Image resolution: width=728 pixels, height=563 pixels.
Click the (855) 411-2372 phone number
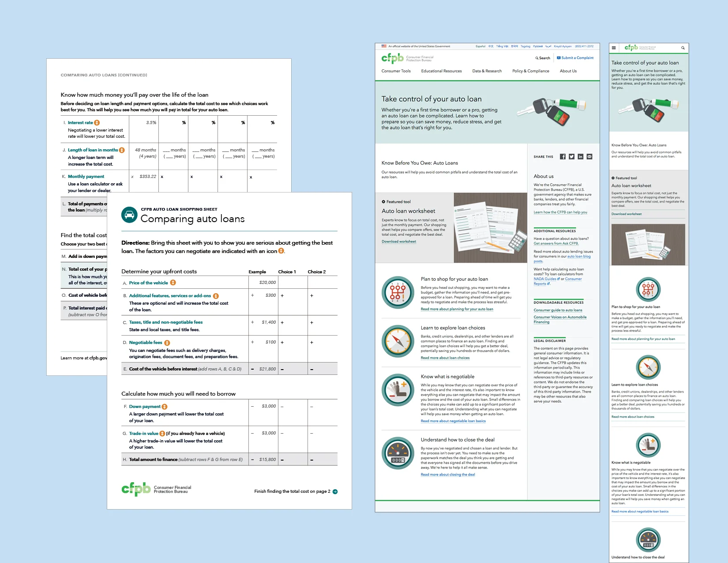coord(584,46)
